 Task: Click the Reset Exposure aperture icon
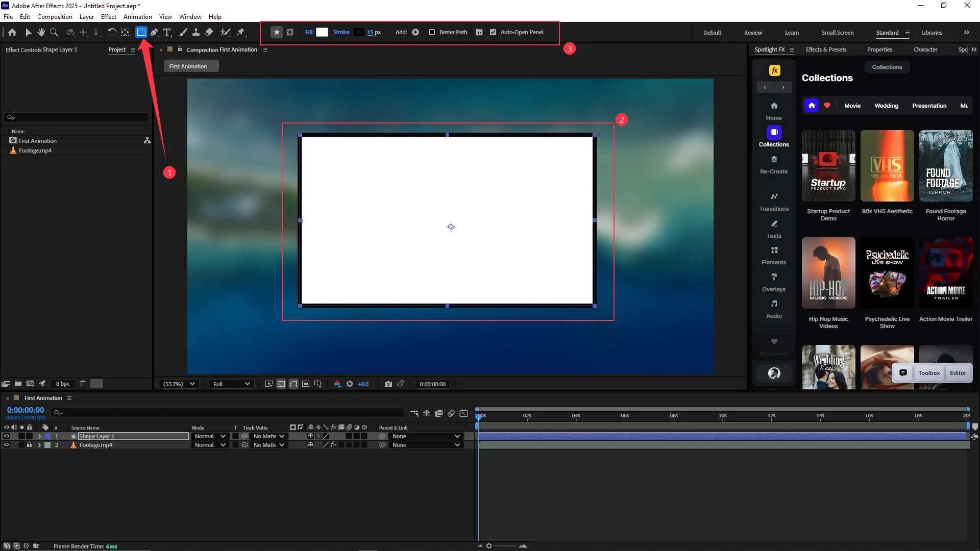point(350,384)
